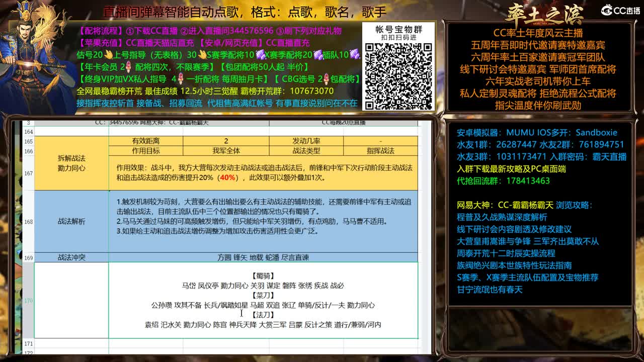The width and height of the screenshot is (644, 362).
Task: Open the S赛季、X赛季主流队伍配置 entry
Action: [x=527, y=278]
